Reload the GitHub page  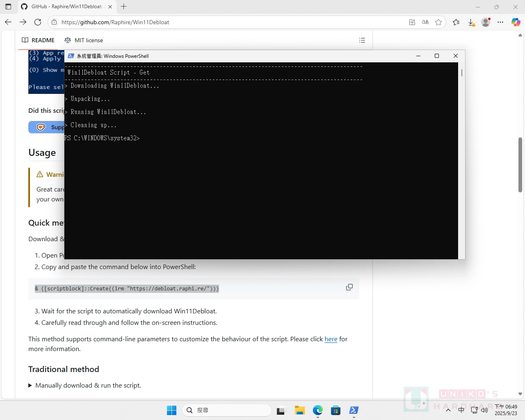[x=38, y=22]
